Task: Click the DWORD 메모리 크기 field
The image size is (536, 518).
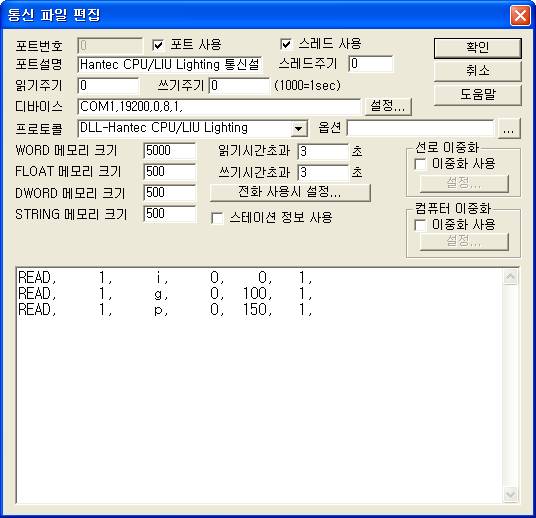Action: [170, 193]
